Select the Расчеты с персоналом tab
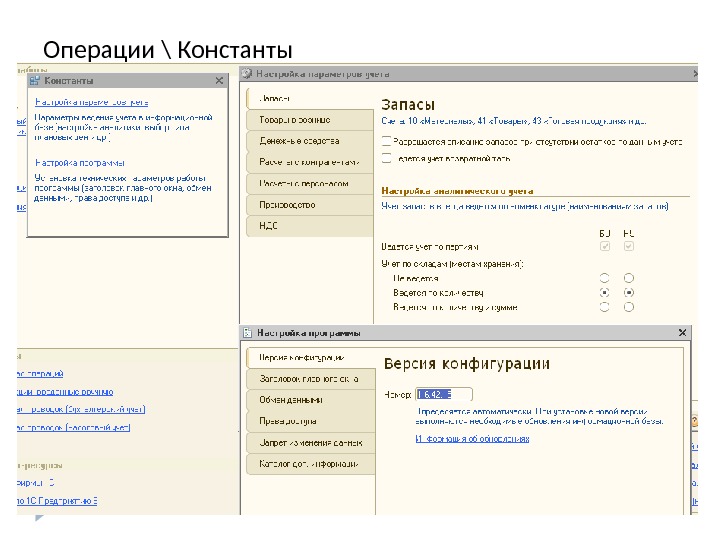This screenshot has height=540, width=720. pyautogui.click(x=310, y=183)
